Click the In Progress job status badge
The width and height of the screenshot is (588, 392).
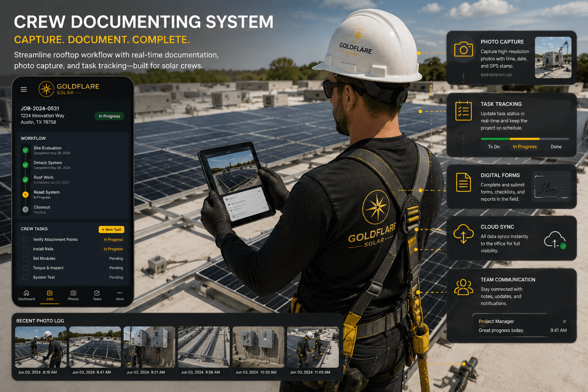coord(109,116)
